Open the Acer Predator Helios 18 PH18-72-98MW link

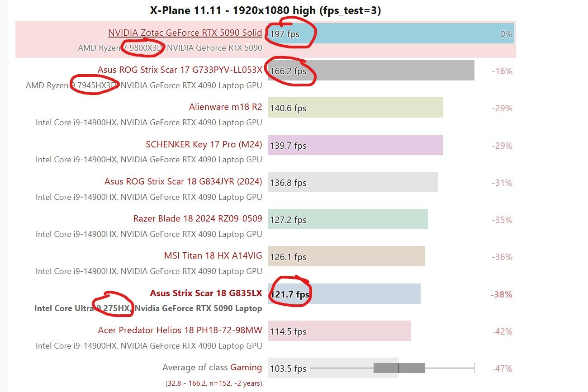pos(180,330)
